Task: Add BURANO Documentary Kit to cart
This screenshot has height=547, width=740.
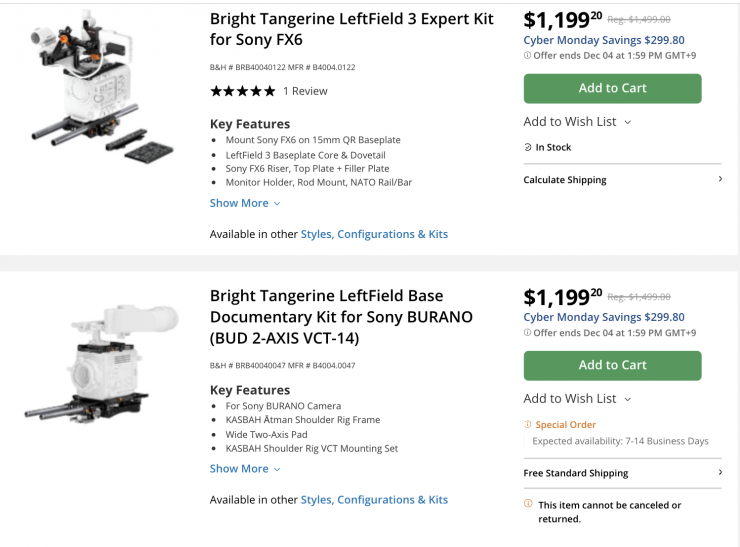Action: coord(612,365)
